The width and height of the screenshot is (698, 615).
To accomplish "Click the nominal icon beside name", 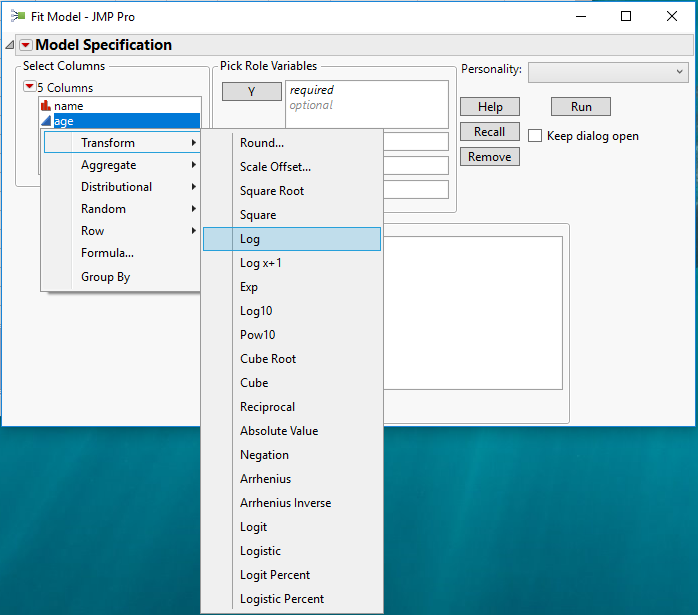I will pos(46,106).
